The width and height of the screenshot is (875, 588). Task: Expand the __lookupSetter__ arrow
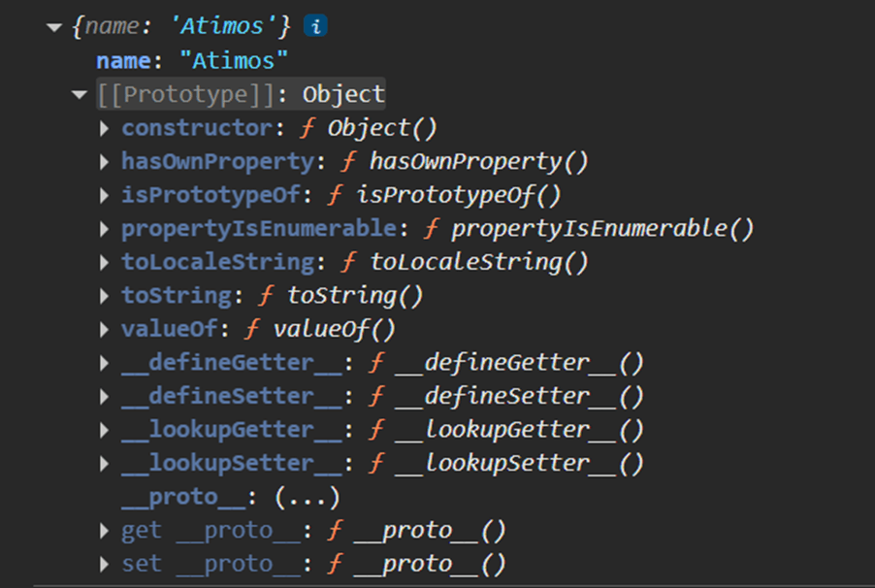tap(105, 464)
